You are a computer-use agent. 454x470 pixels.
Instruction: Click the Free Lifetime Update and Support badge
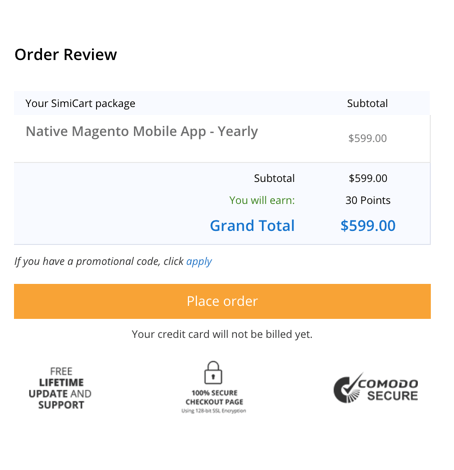tap(60, 388)
